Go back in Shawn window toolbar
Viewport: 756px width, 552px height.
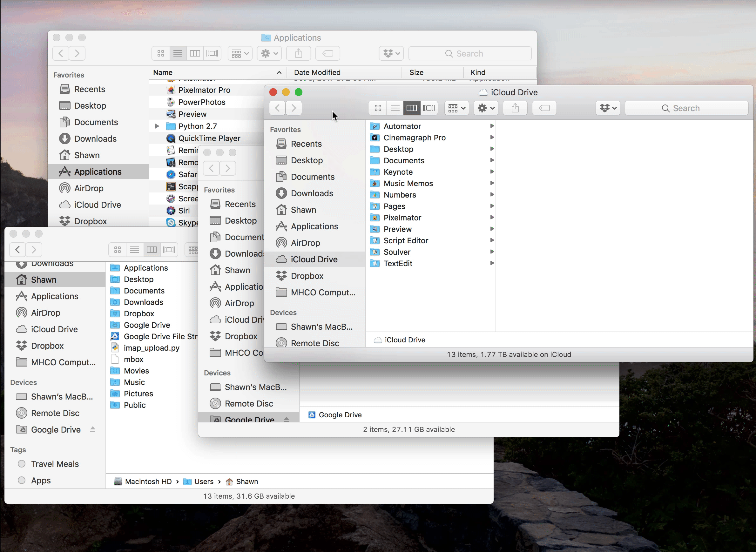[18, 250]
